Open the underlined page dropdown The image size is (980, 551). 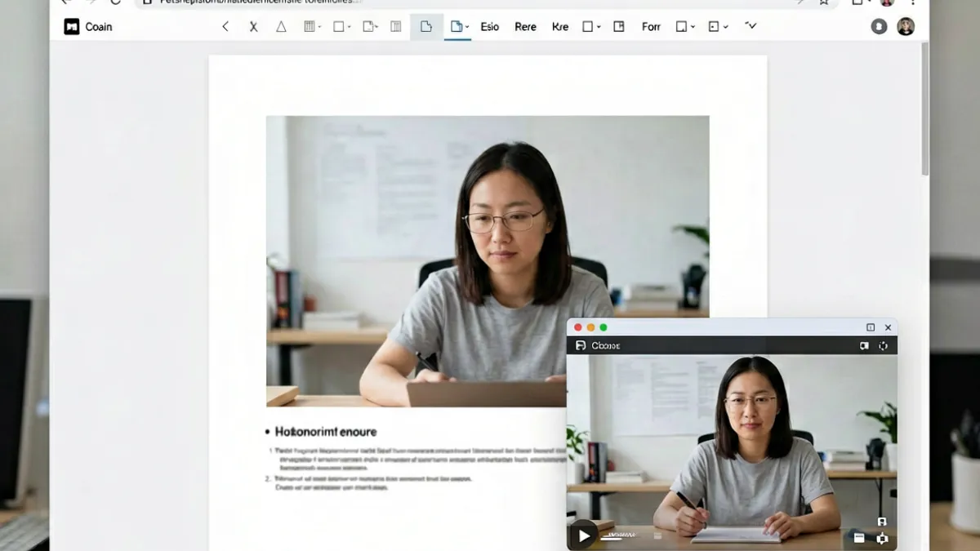point(459,27)
